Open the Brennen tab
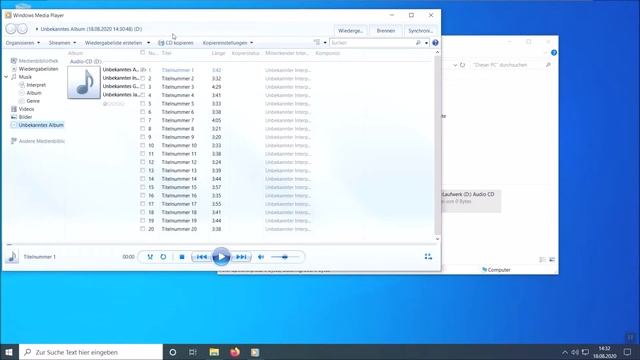Viewport: 640px width, 360px height. tap(385, 31)
